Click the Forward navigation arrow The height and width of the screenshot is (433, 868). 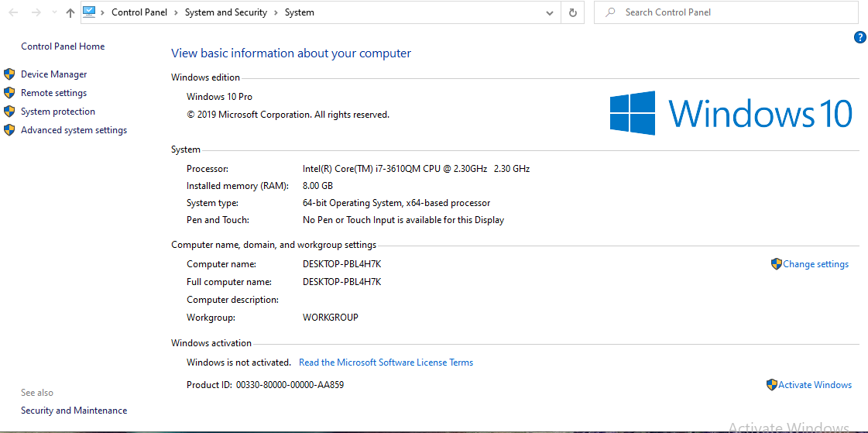(36, 12)
